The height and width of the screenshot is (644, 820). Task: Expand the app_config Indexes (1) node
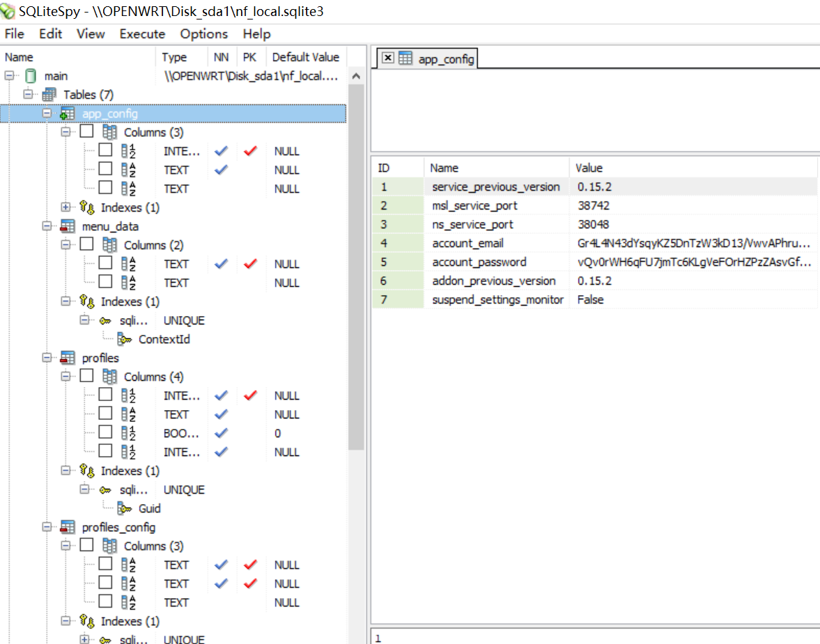(x=65, y=207)
